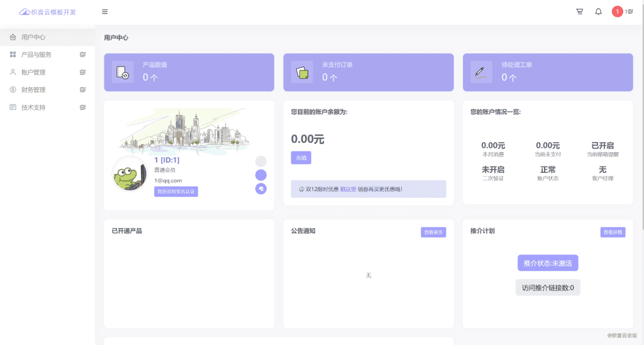Click the 推介状态:未激活 button
Image resolution: width=644 pixels, height=345 pixels.
(548, 263)
